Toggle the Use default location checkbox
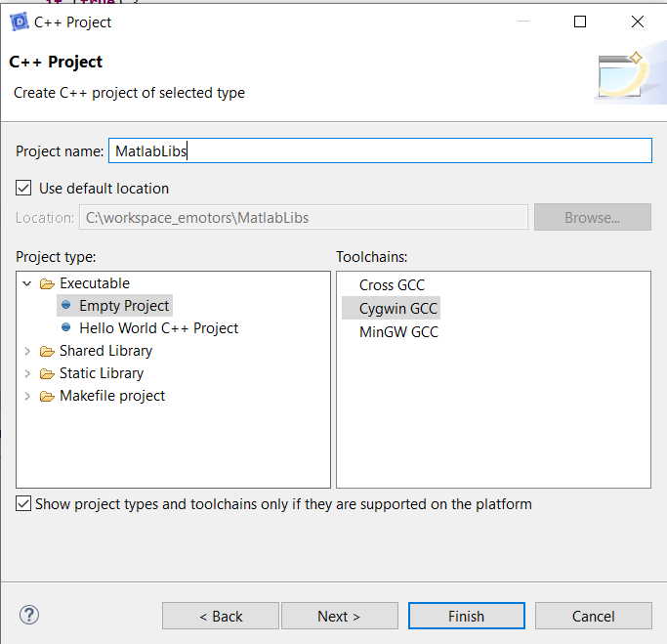This screenshot has width=667, height=644. tap(23, 188)
